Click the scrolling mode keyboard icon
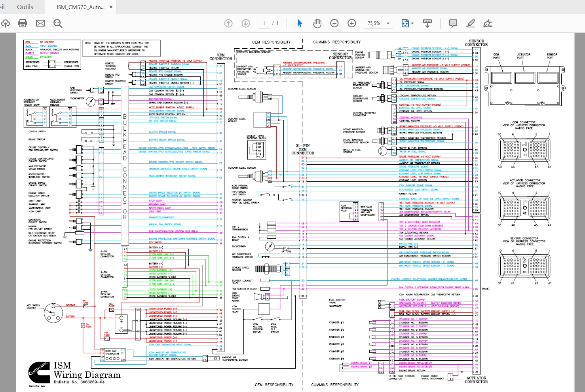 point(427,23)
